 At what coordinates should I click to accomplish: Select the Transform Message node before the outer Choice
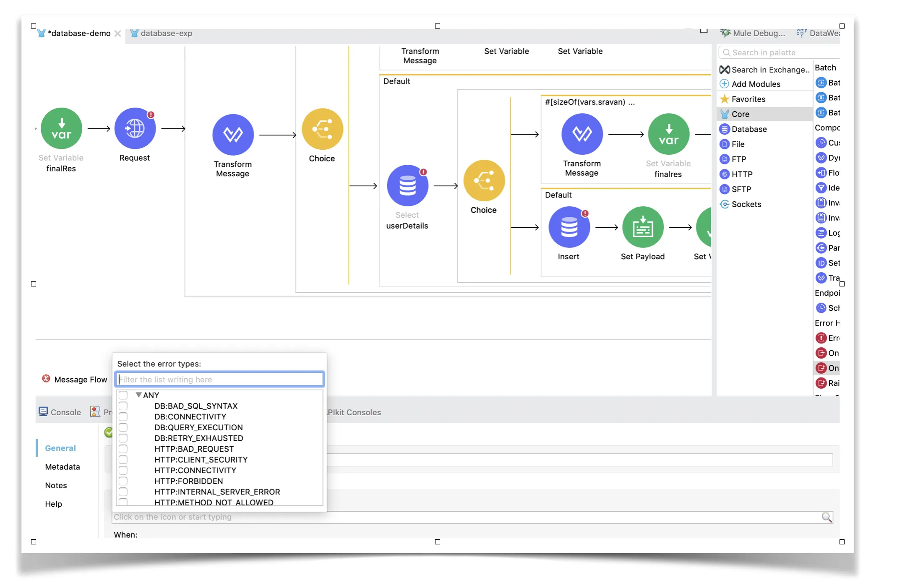233,135
